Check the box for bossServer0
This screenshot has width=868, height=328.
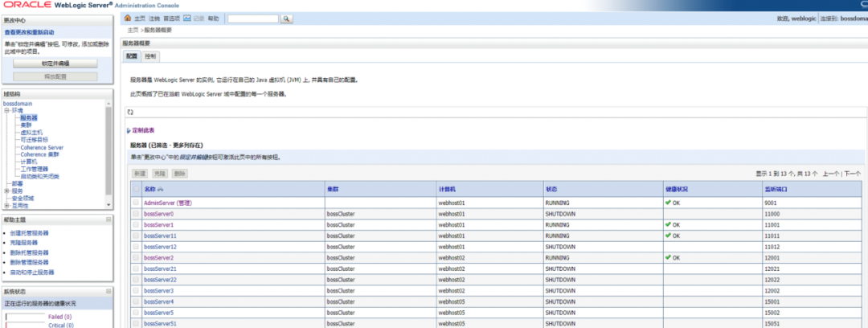pos(136,214)
